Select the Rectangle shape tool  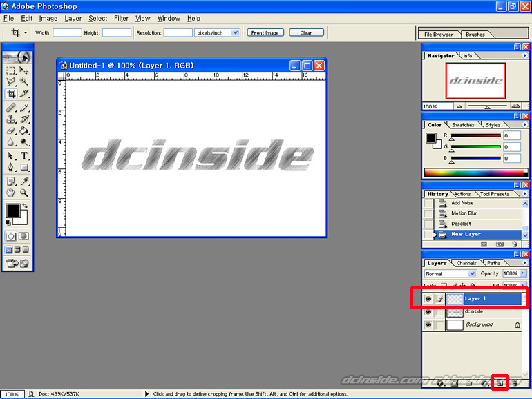click(x=23, y=168)
